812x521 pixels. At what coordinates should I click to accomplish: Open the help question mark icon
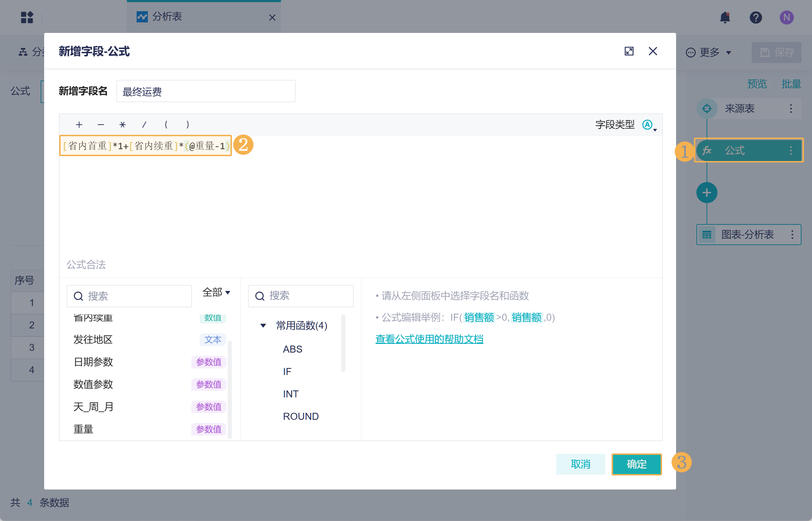point(756,18)
